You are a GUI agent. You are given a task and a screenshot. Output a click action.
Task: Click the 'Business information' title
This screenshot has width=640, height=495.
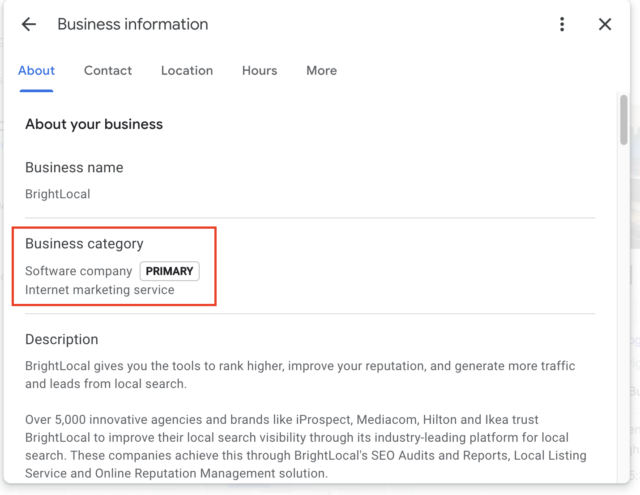pos(133,24)
